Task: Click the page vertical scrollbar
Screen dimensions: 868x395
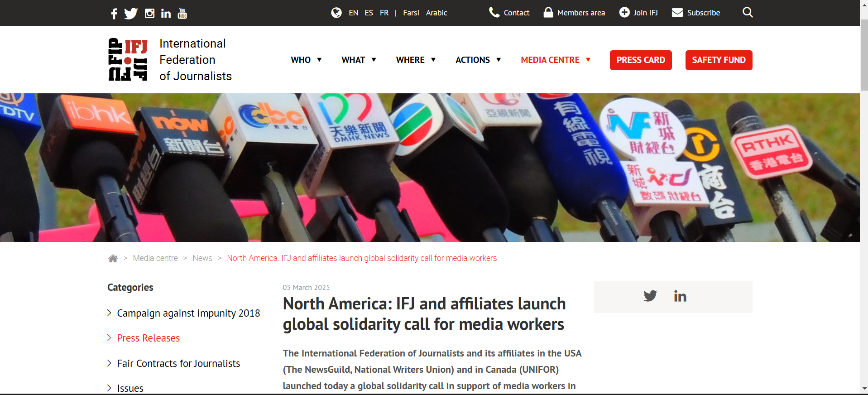Action: [864, 54]
